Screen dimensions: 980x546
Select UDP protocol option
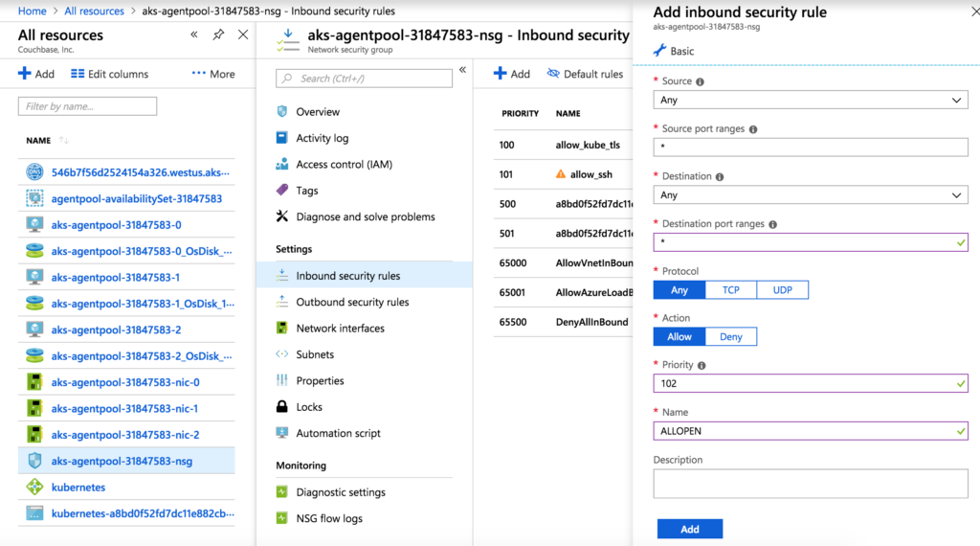[783, 289]
